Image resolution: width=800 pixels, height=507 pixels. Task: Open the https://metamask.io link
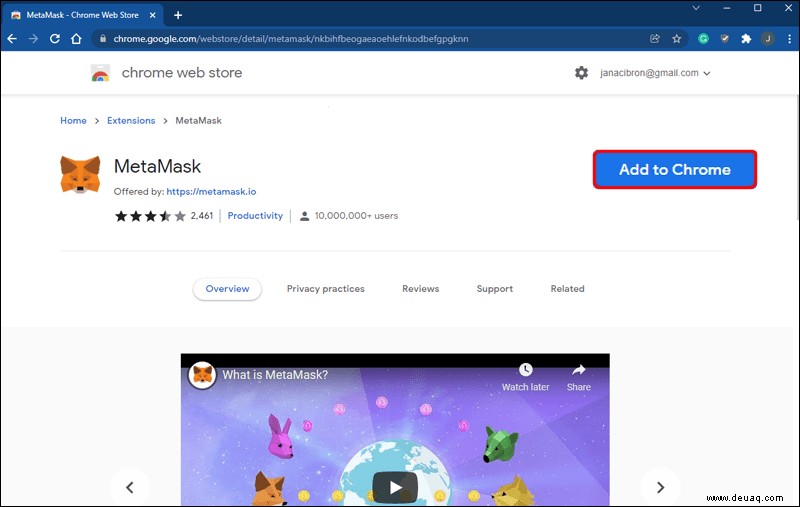211,192
